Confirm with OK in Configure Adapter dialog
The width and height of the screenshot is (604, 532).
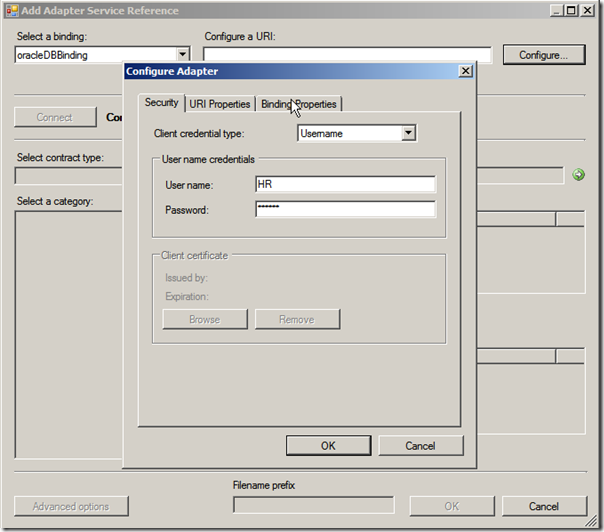(x=328, y=446)
